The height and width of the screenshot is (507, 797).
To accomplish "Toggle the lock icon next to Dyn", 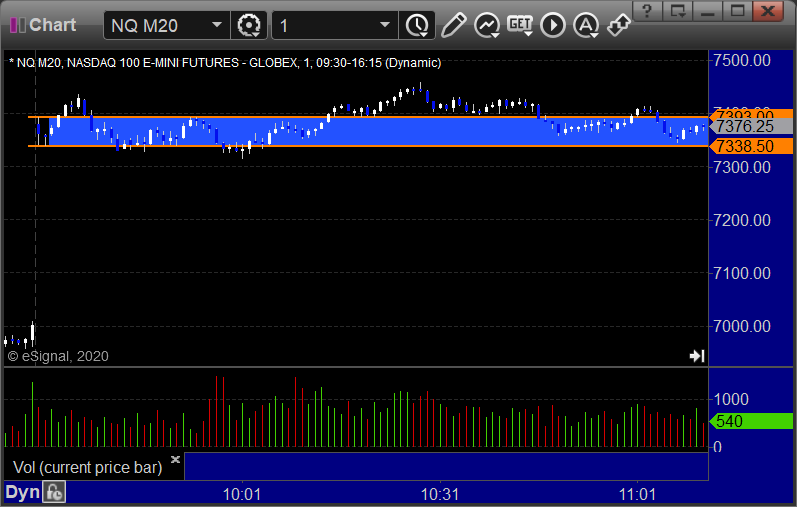I will pyautogui.click(x=54, y=492).
